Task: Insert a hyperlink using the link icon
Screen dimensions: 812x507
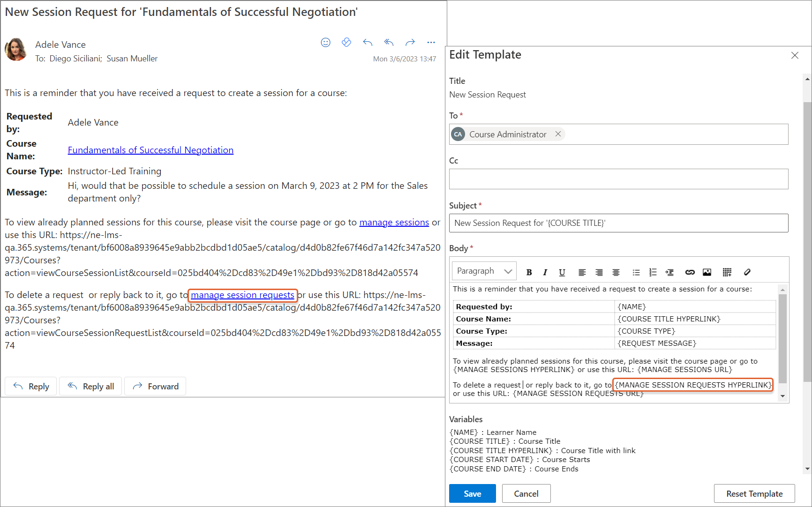Action: point(690,272)
